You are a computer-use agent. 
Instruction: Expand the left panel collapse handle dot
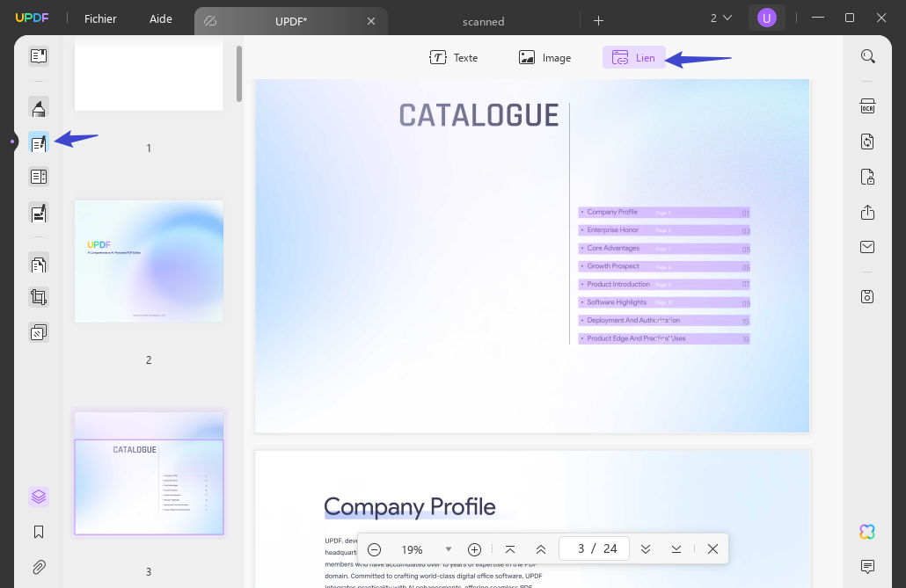point(12,142)
